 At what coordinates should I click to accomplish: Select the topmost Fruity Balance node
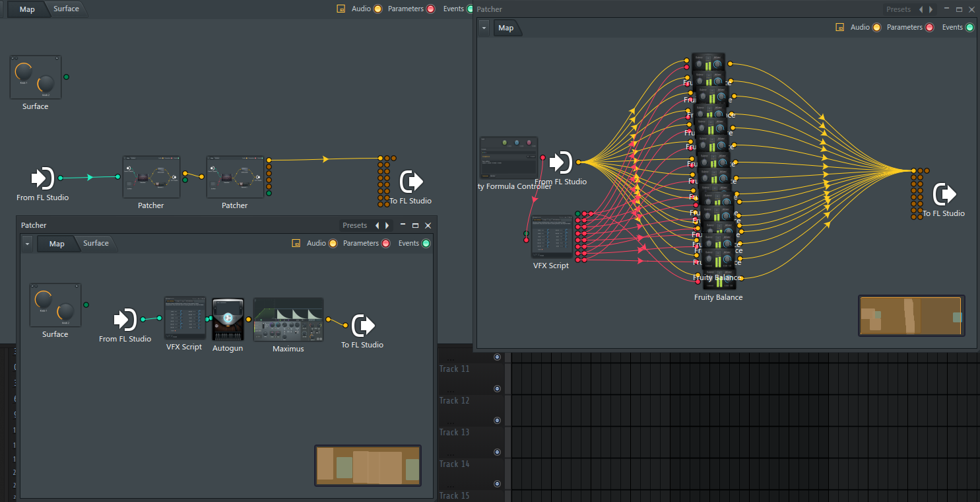click(x=709, y=63)
